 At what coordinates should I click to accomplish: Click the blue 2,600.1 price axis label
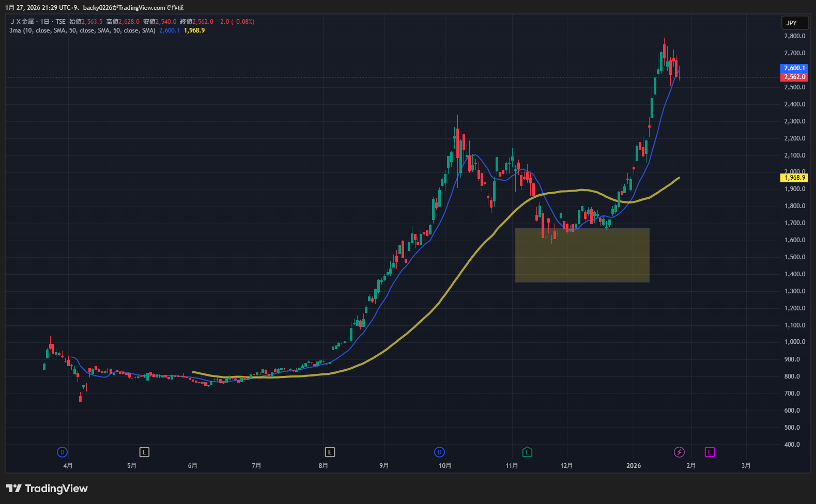click(x=794, y=68)
